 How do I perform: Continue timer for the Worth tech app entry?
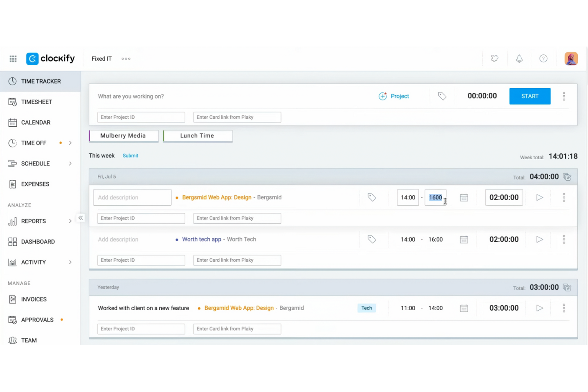pos(540,239)
